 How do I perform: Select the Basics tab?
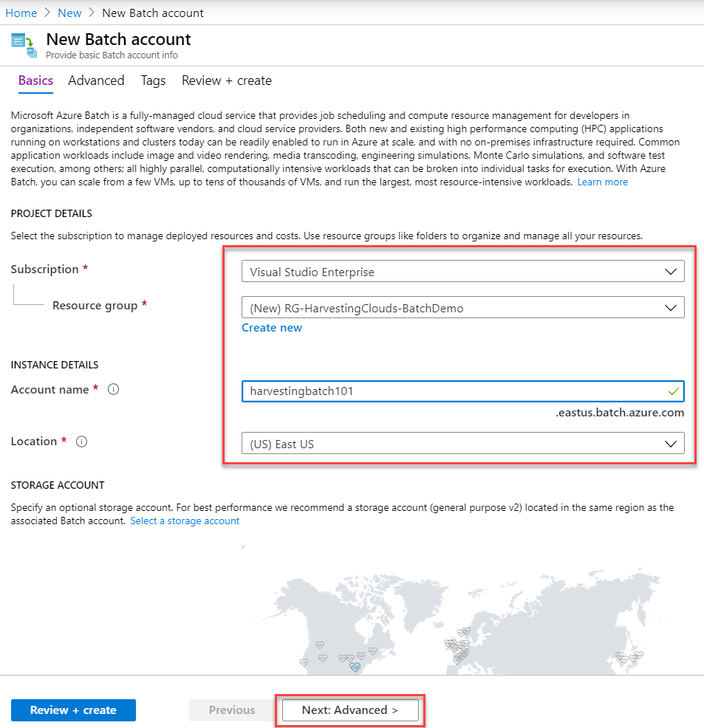35,80
